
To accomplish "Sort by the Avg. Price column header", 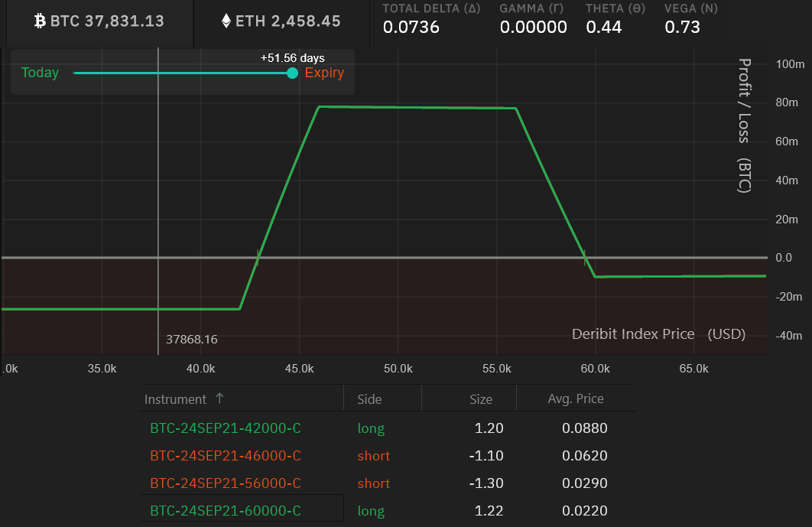I will pyautogui.click(x=576, y=399).
